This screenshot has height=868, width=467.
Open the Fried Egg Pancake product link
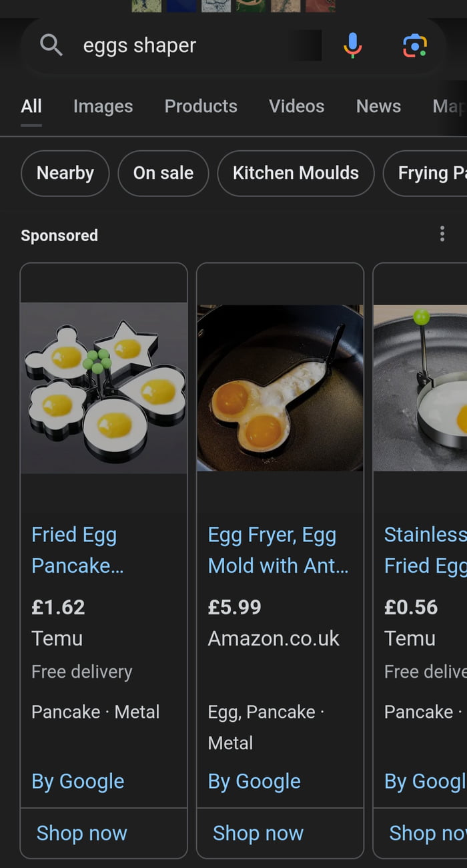(74, 550)
